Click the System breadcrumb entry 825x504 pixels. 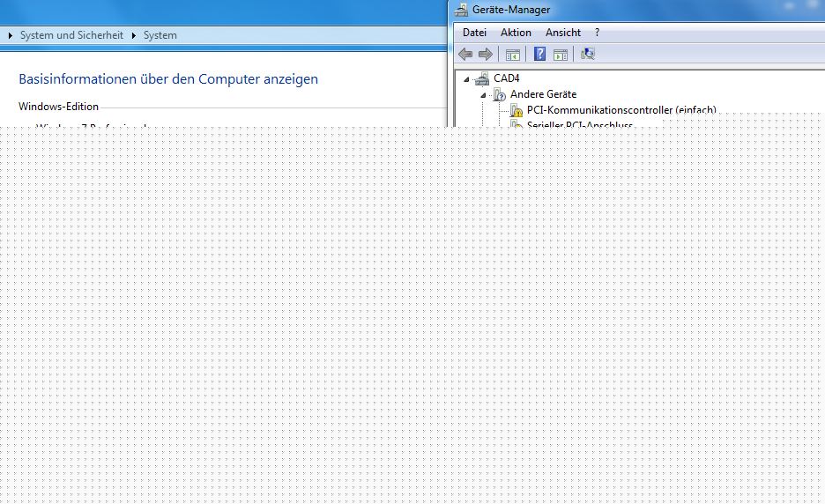pos(160,36)
